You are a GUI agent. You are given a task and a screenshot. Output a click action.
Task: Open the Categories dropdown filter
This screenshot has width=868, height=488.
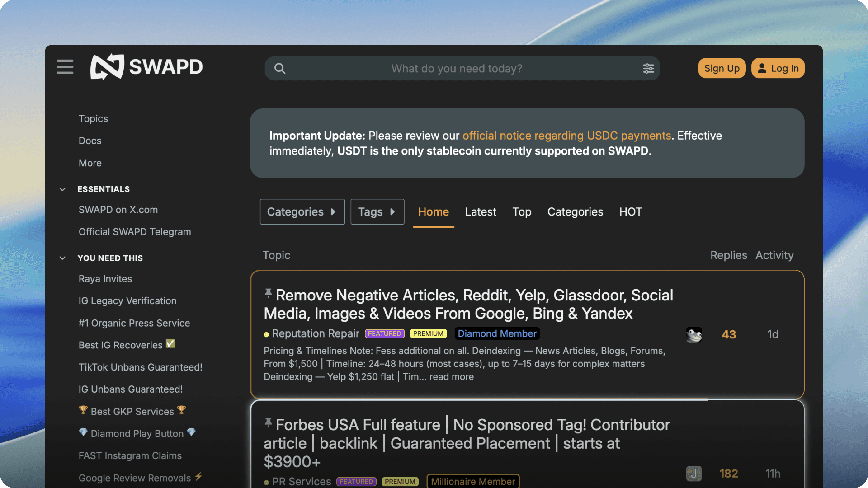click(x=302, y=212)
